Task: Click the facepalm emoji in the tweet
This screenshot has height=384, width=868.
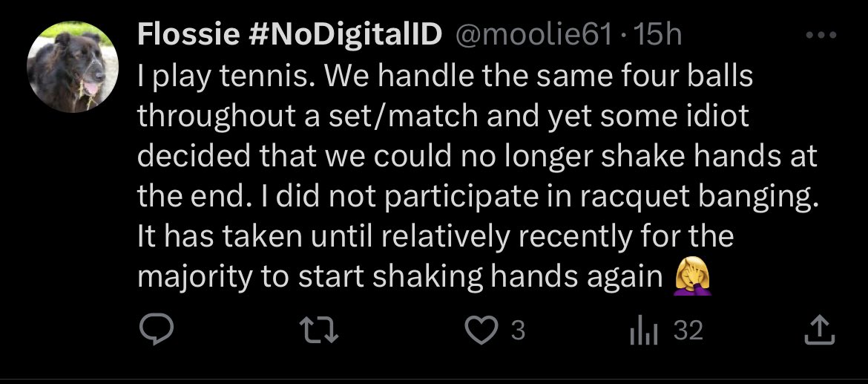Action: click(x=693, y=277)
